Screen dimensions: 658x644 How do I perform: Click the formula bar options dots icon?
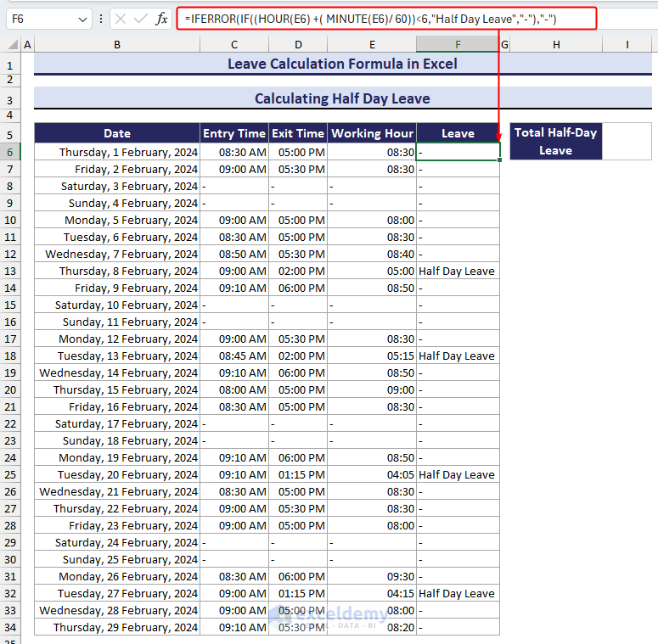pyautogui.click(x=101, y=19)
